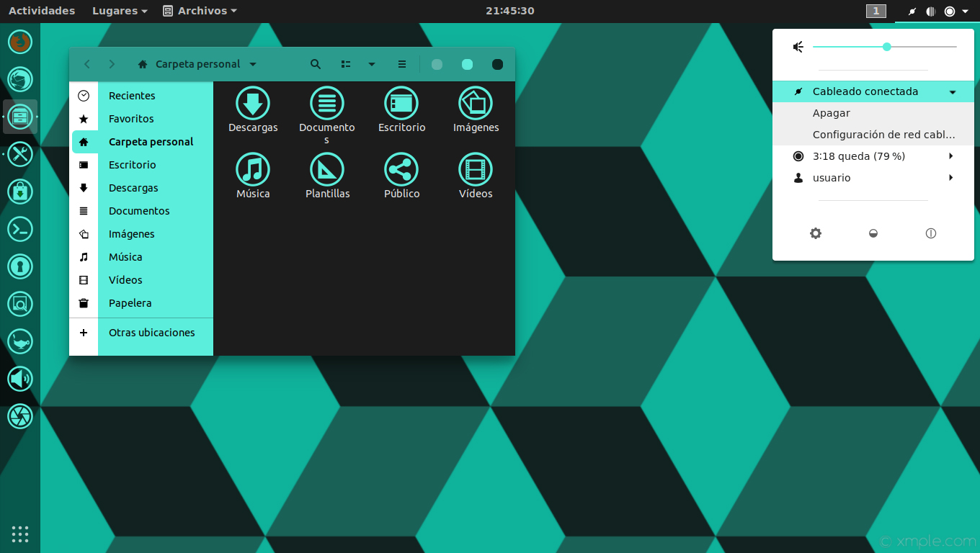980x553 pixels.
Task: Click the search magnifier in Files toolbar
Action: 316,64
